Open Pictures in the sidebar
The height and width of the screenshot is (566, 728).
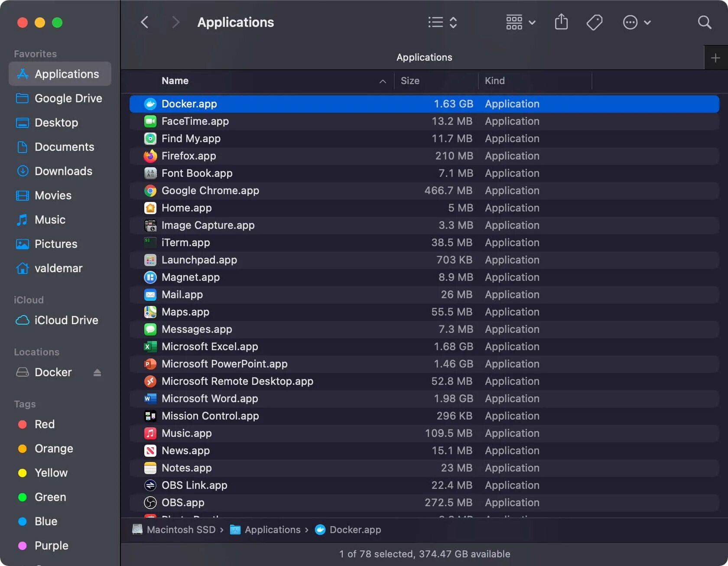pos(60,244)
